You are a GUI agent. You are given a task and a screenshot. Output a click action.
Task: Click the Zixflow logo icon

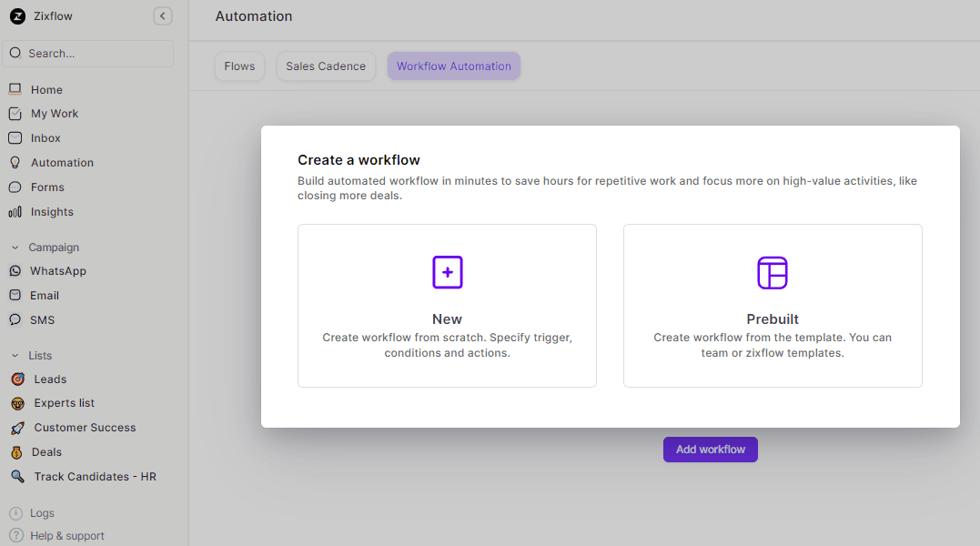(17, 16)
